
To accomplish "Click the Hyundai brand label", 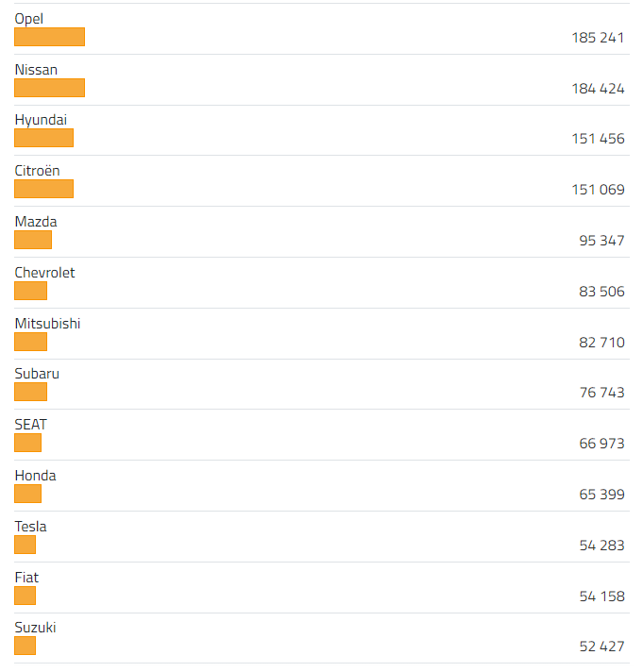I will (x=41, y=120).
